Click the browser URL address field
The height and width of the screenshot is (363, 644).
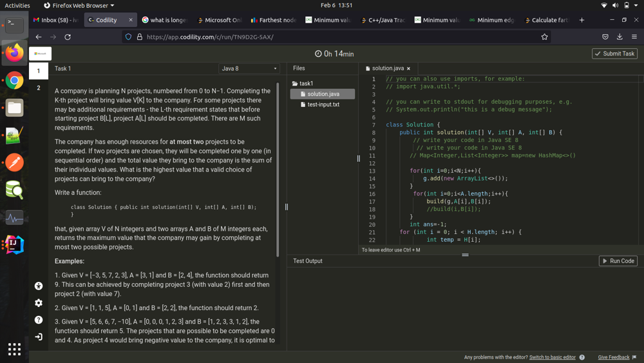coord(337,37)
